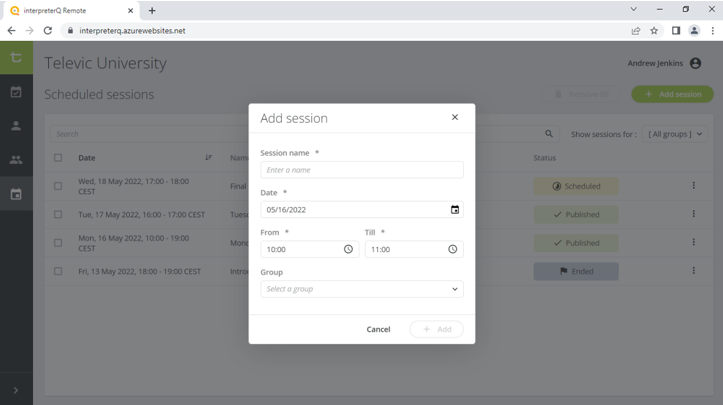
Task: Open the browser profile icon
Action: tap(694, 30)
